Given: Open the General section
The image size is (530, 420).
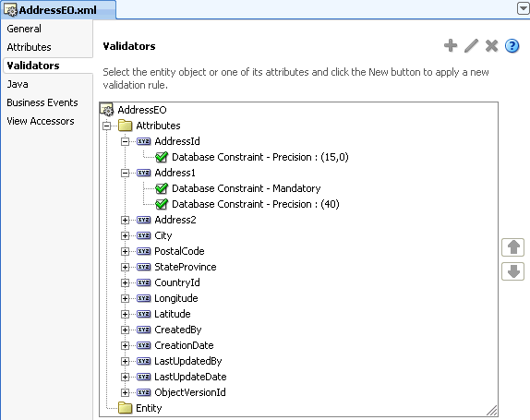Looking at the screenshot, I should pos(24,29).
